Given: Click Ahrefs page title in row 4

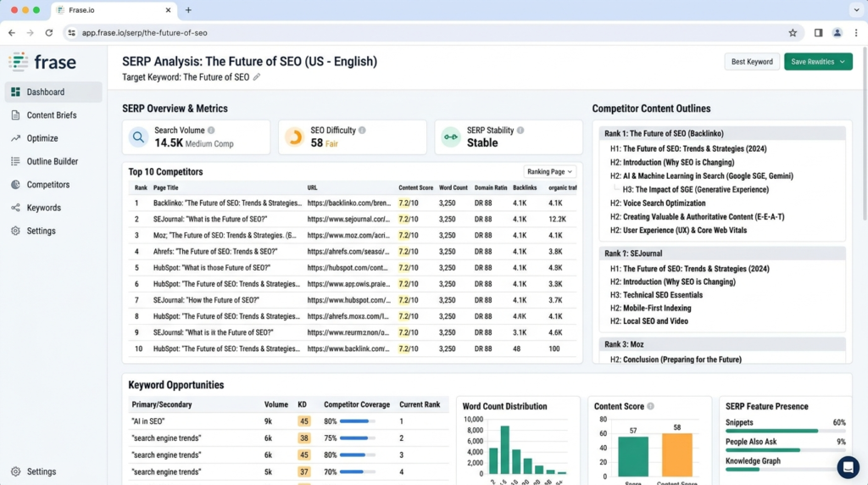Looking at the screenshot, I should click(x=215, y=251).
